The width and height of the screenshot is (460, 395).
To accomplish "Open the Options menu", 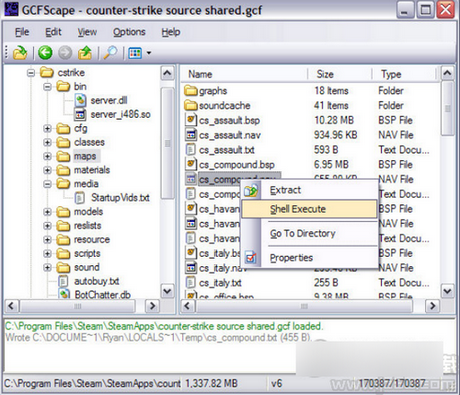I will click(x=129, y=32).
